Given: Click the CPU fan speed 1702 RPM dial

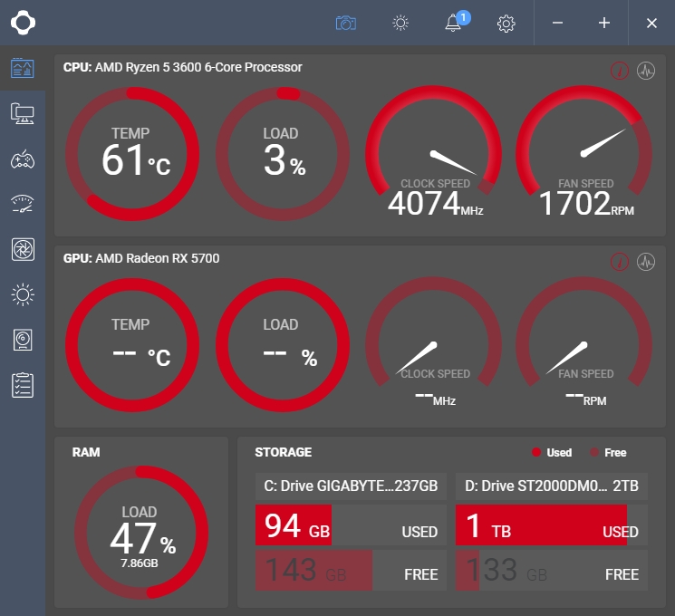Looking at the screenshot, I should (584, 151).
